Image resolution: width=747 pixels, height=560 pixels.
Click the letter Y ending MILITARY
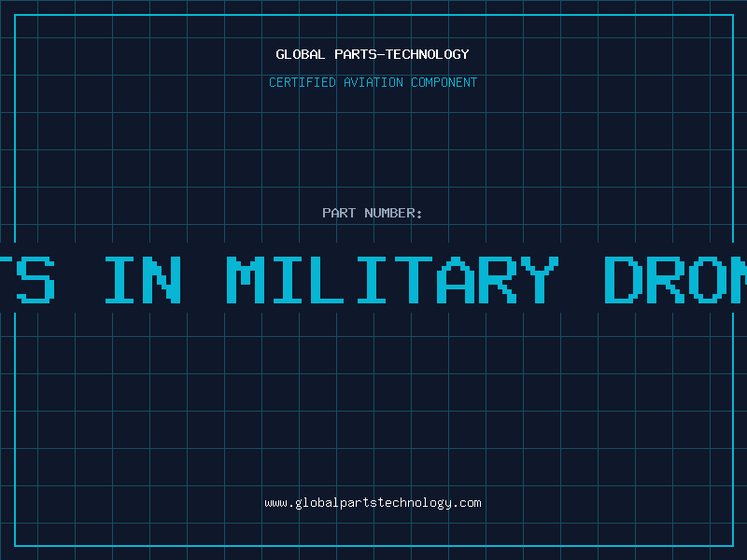(540, 279)
